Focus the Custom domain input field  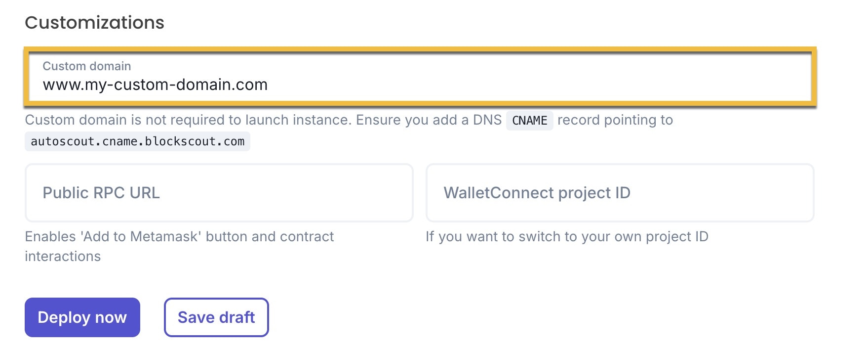point(420,77)
